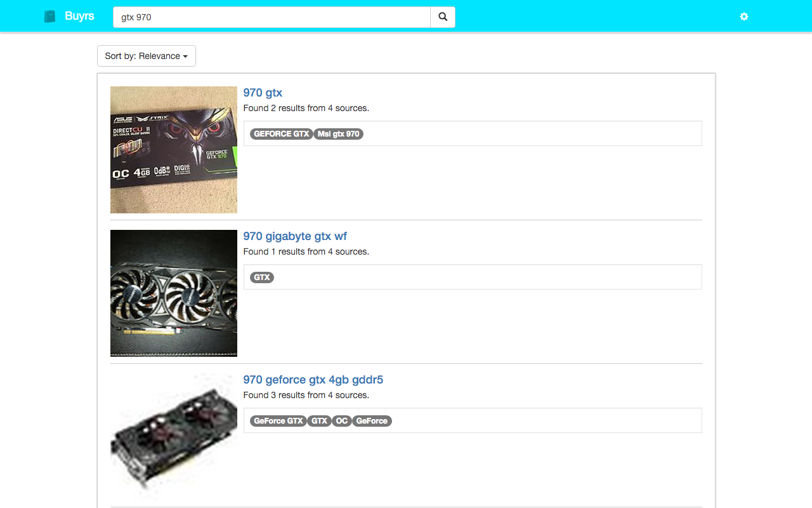Select the GeForce GTX tag in third result

(x=278, y=421)
